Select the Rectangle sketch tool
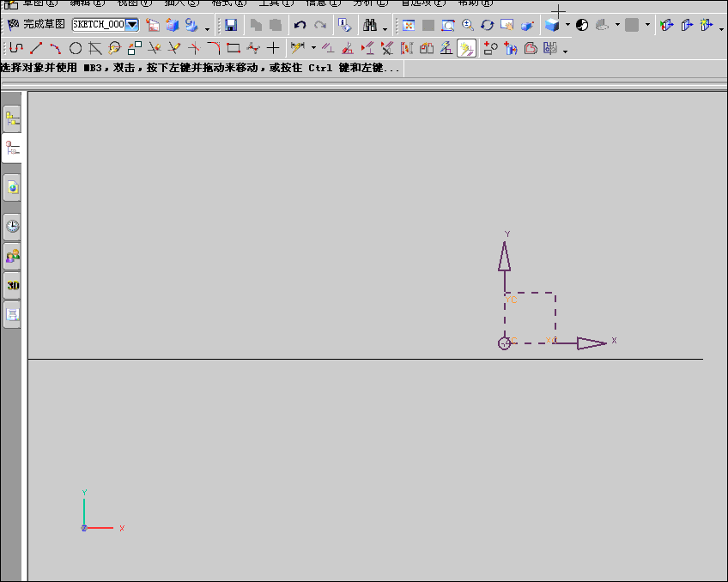 pos(233,48)
